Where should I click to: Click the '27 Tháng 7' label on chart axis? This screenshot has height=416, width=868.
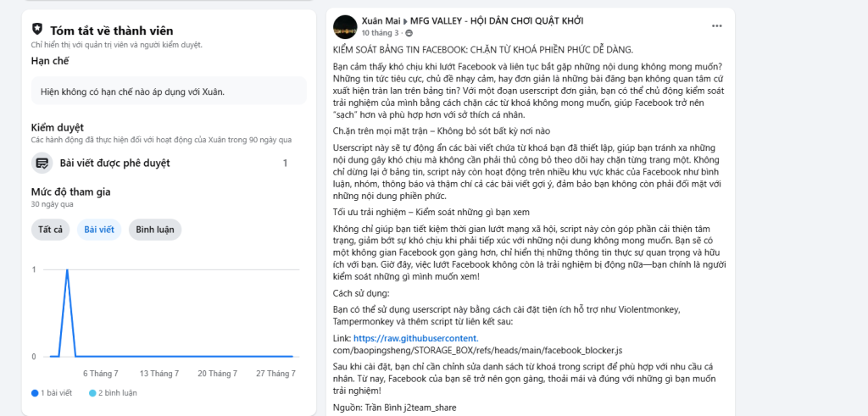(274, 374)
